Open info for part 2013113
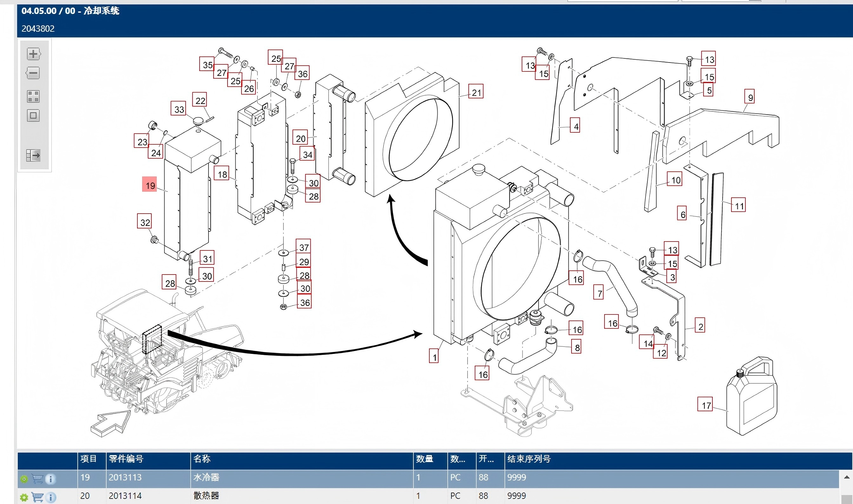Screen dimensions: 853x504 point(50,479)
